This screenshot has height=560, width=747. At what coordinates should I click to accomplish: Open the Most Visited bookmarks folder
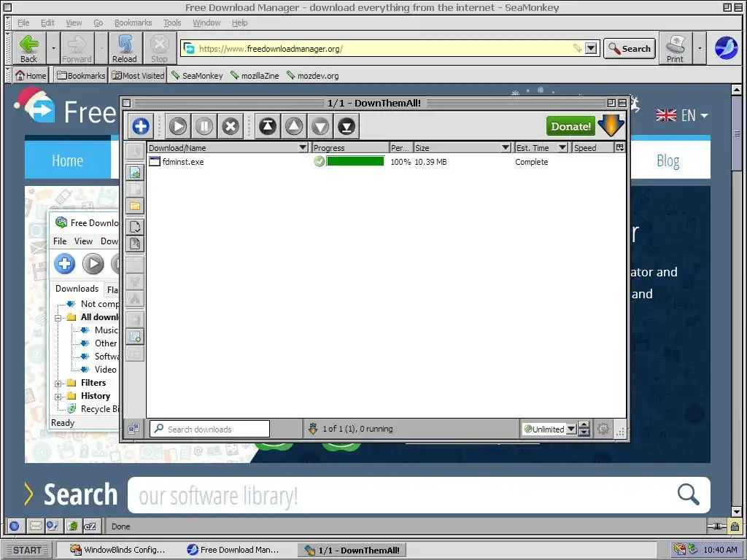pos(138,75)
